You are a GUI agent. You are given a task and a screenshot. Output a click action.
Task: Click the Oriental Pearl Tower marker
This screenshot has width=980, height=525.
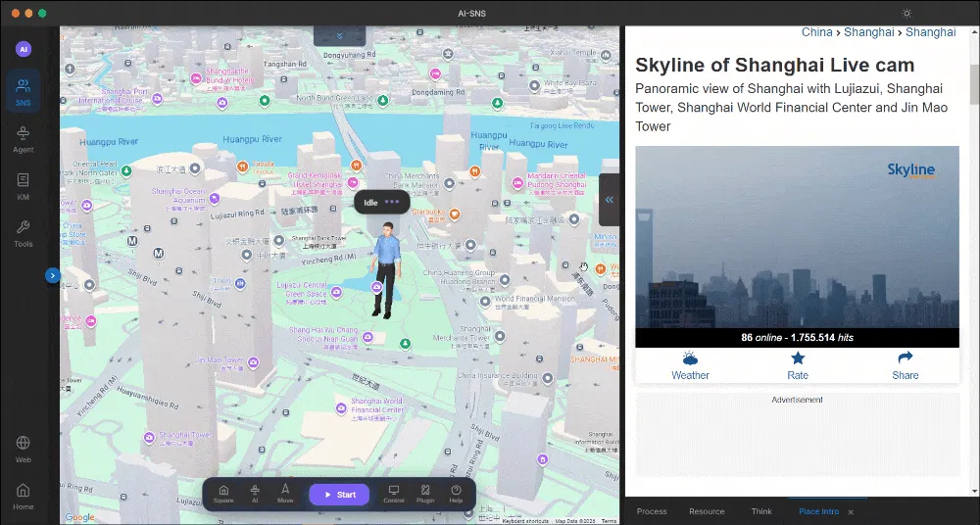pos(126,170)
